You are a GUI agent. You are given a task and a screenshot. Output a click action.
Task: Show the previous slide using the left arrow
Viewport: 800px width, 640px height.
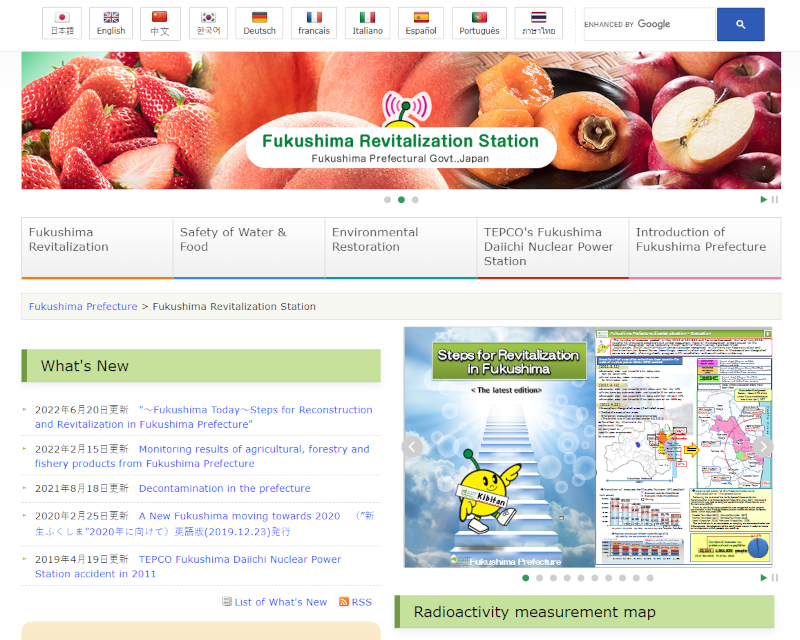click(x=412, y=446)
